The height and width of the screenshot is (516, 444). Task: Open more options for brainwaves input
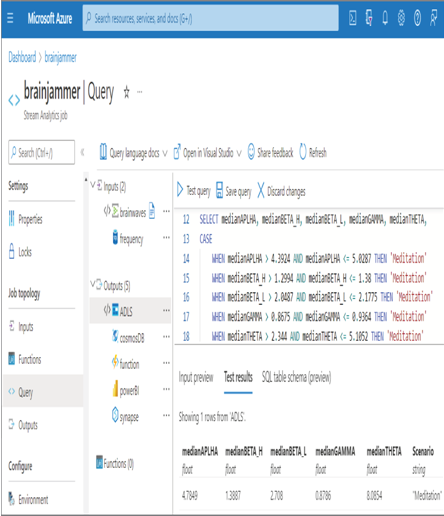click(x=166, y=211)
